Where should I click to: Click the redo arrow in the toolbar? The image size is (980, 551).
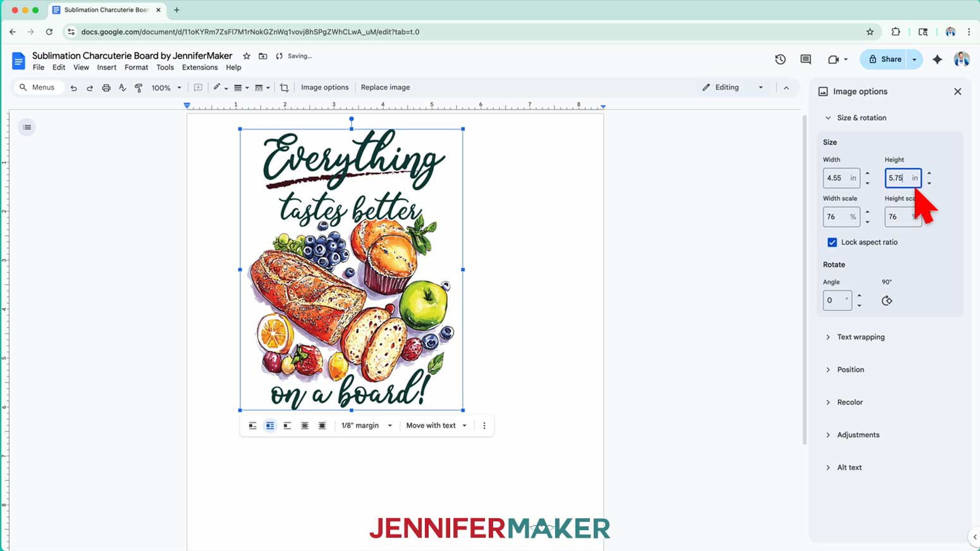[x=90, y=88]
